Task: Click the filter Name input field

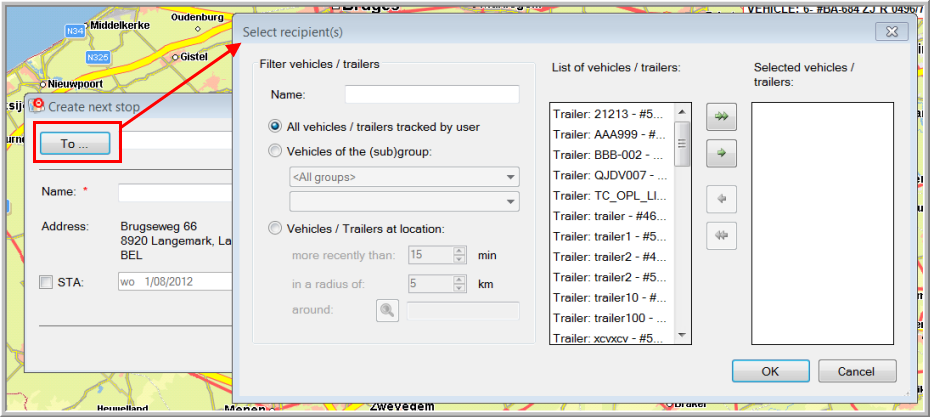Action: pyautogui.click(x=432, y=95)
